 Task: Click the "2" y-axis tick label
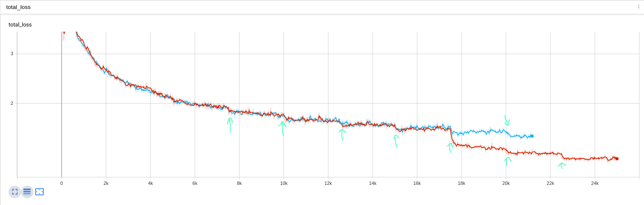point(12,103)
